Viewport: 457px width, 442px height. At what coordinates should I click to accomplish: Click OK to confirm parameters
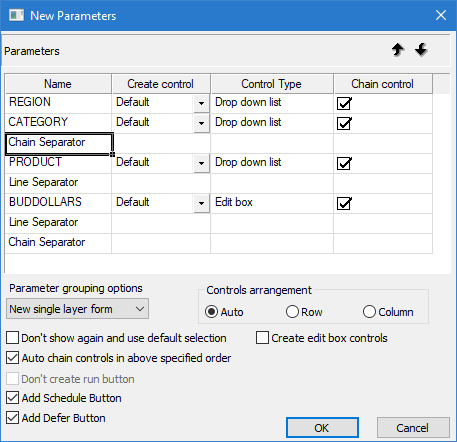(x=322, y=428)
